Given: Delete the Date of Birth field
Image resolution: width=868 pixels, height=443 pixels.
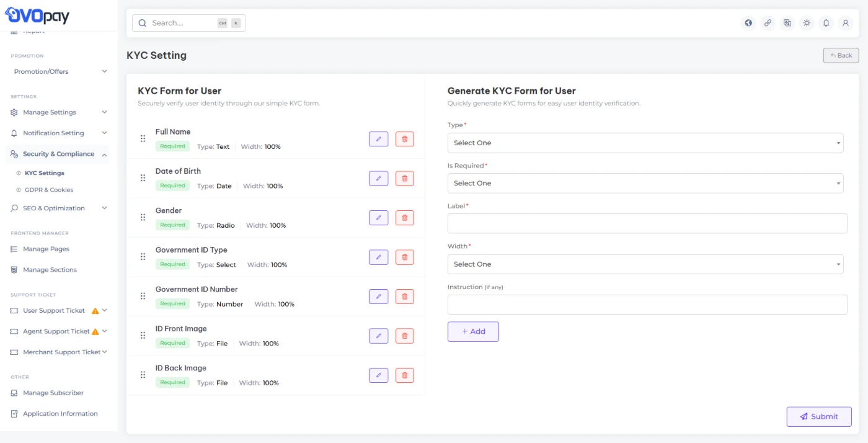Looking at the screenshot, I should pyautogui.click(x=404, y=179).
